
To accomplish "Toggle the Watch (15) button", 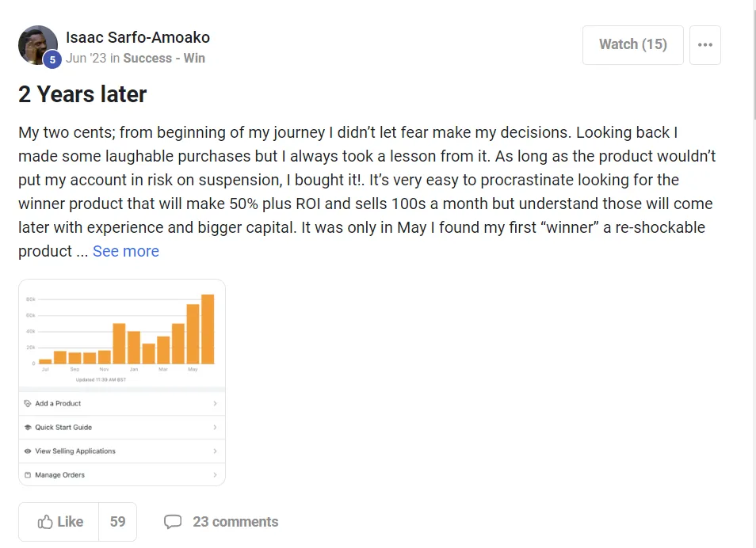I will click(632, 44).
